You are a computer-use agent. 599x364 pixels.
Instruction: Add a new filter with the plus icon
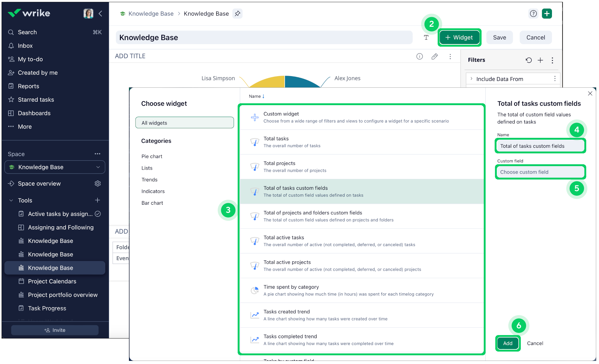pos(540,60)
